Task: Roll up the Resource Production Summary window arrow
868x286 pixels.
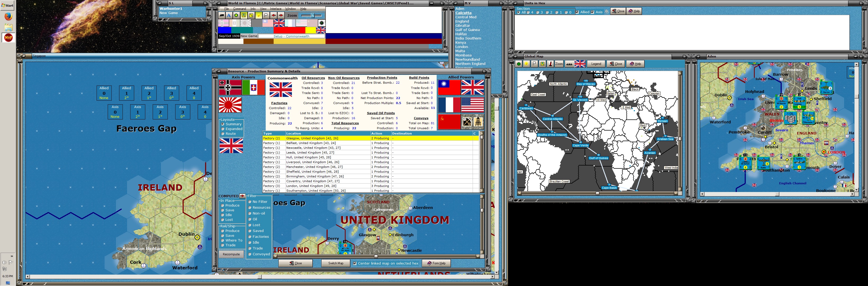Action: [219, 71]
